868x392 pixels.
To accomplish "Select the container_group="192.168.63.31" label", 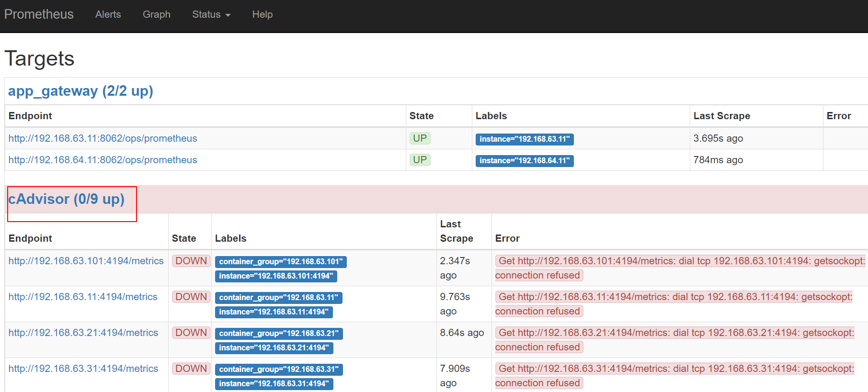I will point(279,370).
